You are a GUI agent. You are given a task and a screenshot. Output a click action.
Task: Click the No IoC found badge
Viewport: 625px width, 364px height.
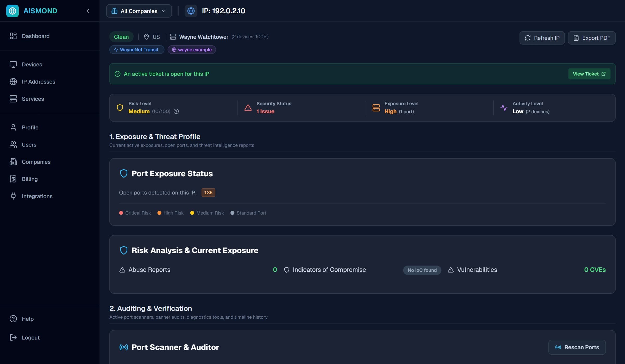click(422, 270)
